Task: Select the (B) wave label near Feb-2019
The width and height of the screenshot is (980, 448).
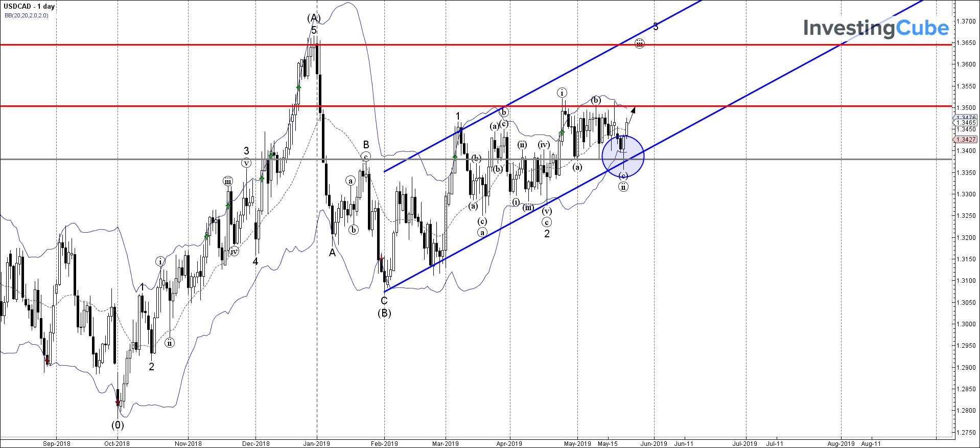Action: pyautogui.click(x=384, y=313)
